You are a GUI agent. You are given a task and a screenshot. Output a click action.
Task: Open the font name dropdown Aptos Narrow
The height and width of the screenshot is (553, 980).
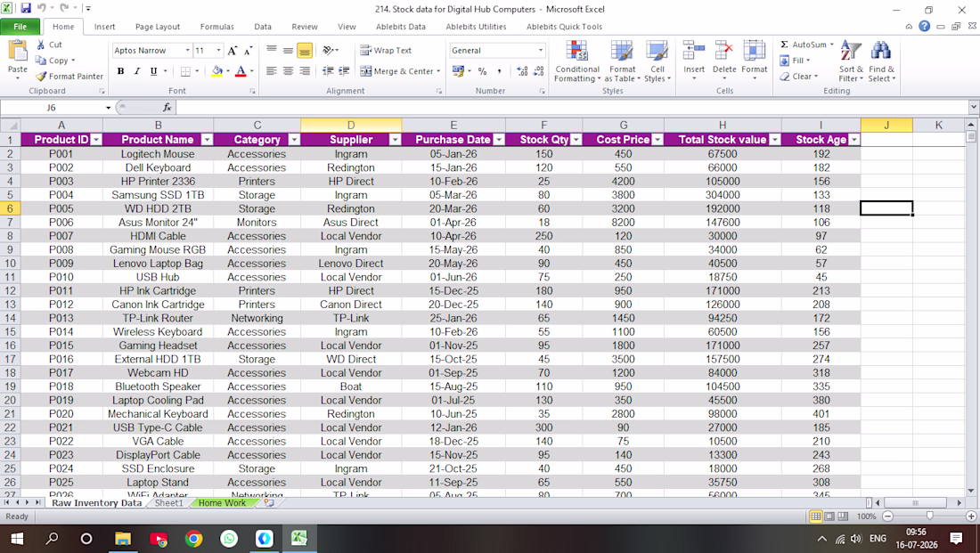coord(187,51)
